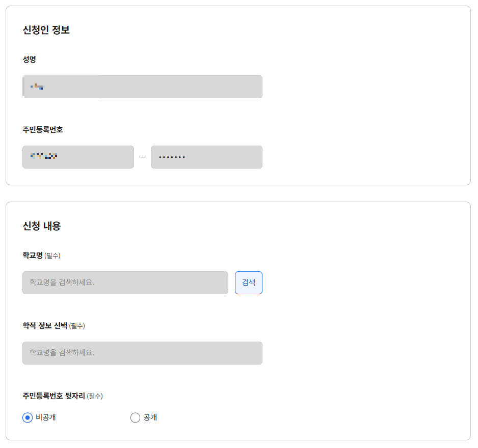Select the 비공개 radio button
This screenshot has height=448, width=478.
pyautogui.click(x=26, y=417)
